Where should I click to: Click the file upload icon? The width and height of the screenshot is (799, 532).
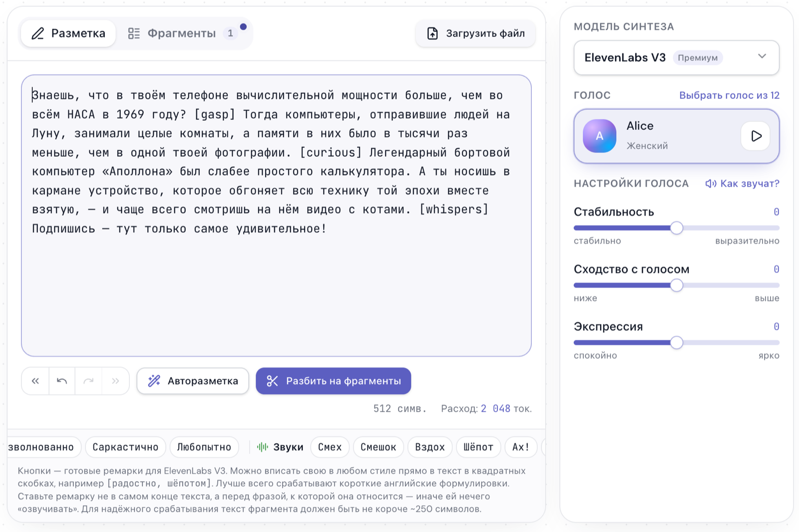(432, 33)
